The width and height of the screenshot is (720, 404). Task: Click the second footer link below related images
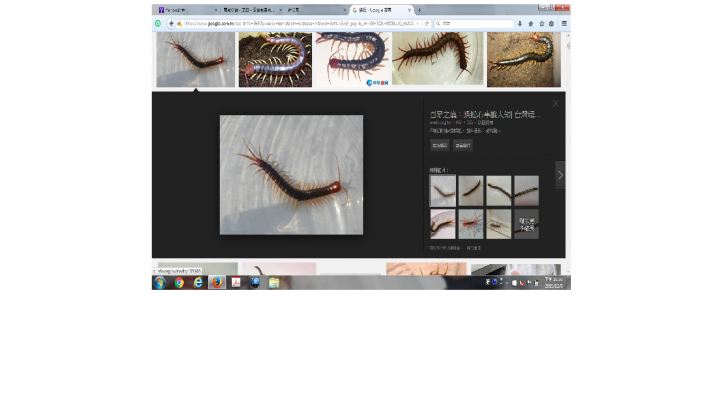tap(473, 248)
